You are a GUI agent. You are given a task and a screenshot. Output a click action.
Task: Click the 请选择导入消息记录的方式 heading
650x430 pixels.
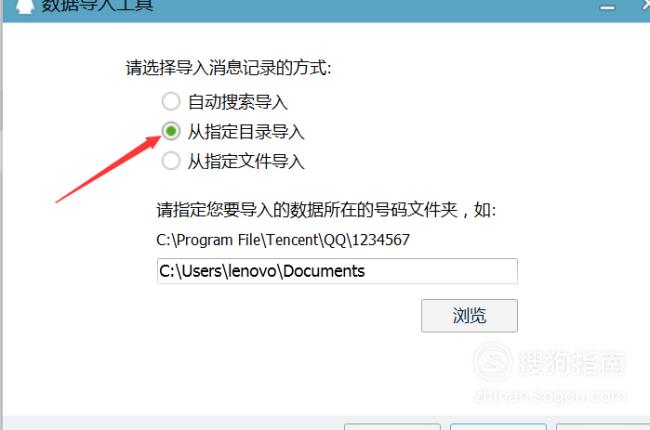tap(228, 68)
